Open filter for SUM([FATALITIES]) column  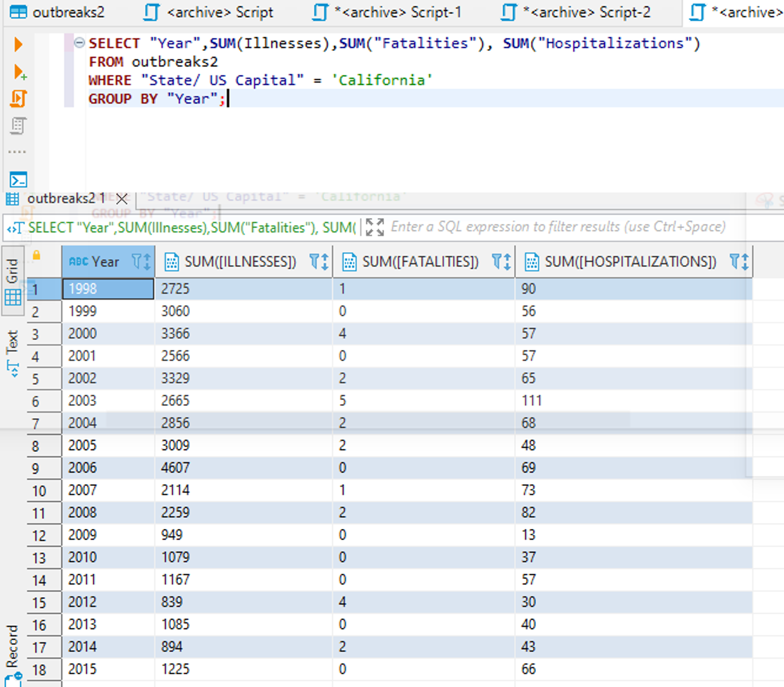pyautogui.click(x=497, y=261)
